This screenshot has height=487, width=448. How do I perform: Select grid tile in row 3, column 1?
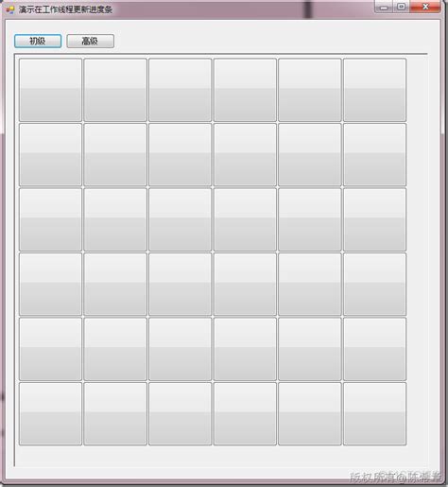[50, 219]
